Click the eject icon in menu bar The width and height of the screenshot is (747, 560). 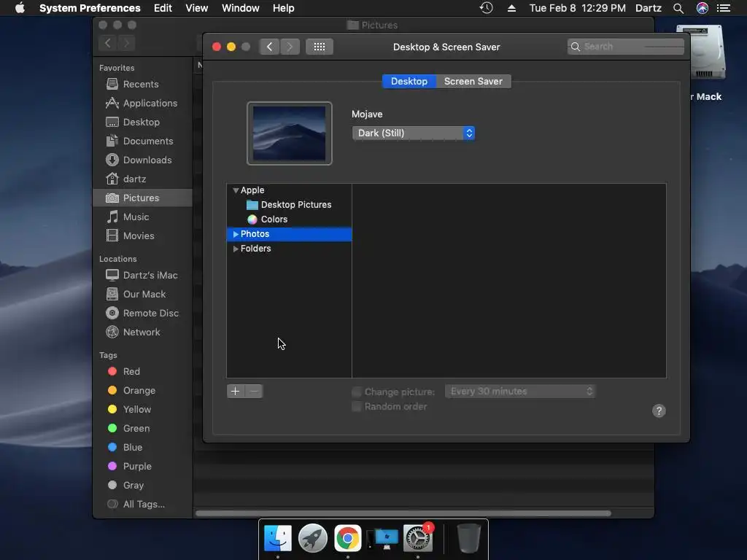tap(511, 8)
